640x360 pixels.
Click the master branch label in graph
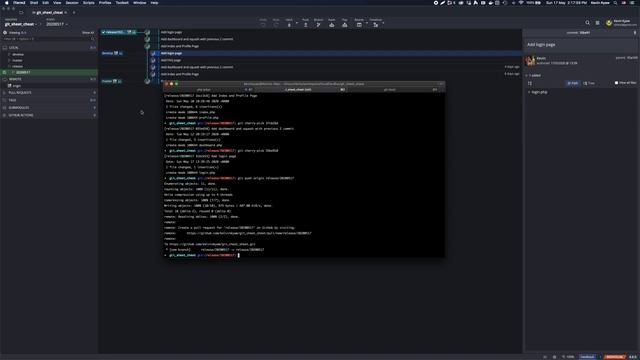click(x=111, y=81)
